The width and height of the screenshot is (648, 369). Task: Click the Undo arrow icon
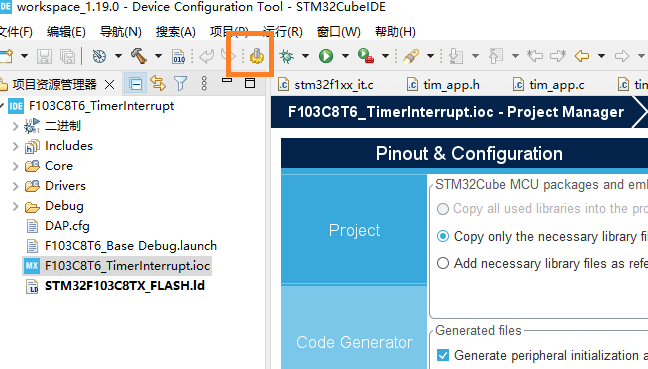[x=206, y=56]
